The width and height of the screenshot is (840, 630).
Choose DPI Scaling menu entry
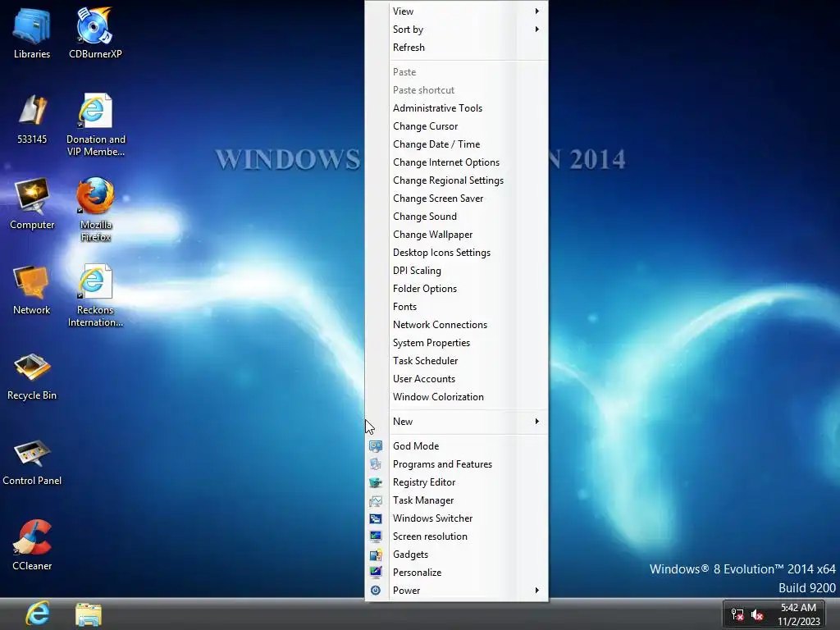(x=456, y=271)
